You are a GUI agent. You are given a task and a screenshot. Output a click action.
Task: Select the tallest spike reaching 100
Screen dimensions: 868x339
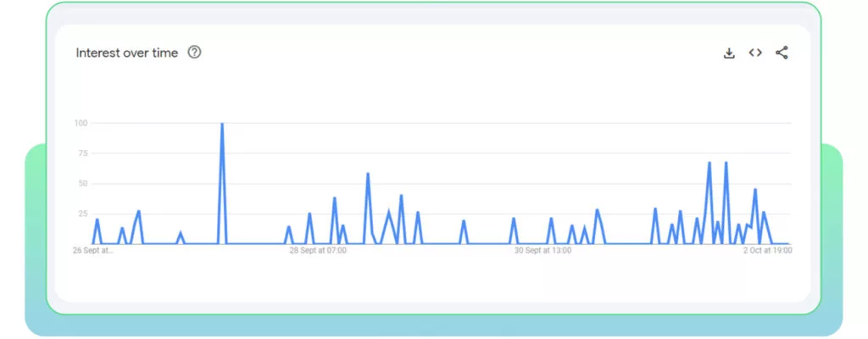[x=222, y=124]
